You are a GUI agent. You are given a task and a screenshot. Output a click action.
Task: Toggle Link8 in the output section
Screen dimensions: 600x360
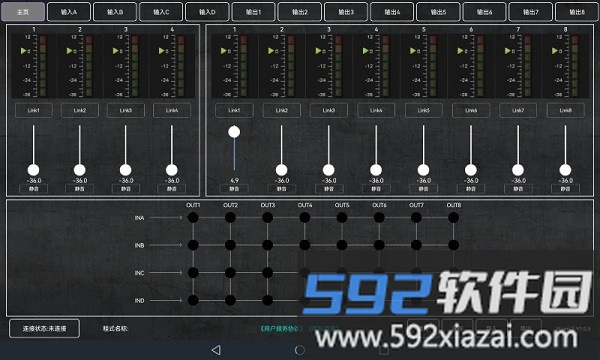566,110
